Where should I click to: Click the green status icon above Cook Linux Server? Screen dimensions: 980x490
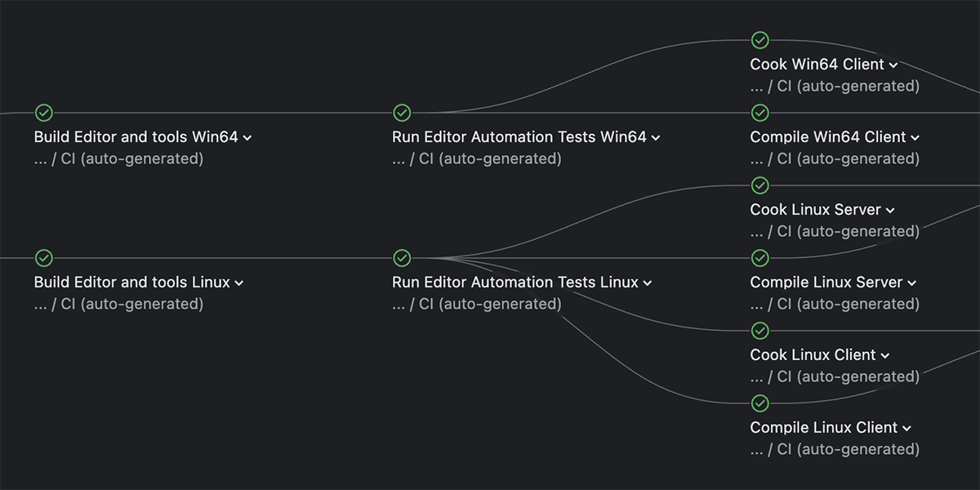[x=759, y=185]
